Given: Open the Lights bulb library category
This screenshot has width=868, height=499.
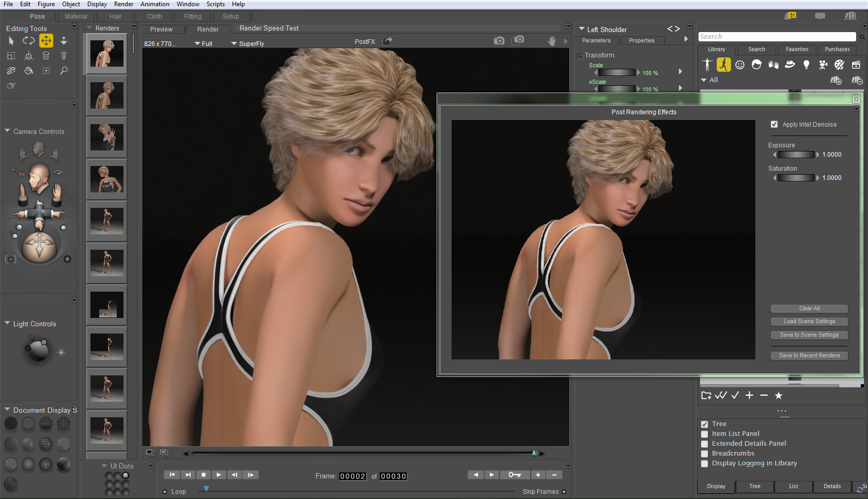Looking at the screenshot, I should (805, 65).
